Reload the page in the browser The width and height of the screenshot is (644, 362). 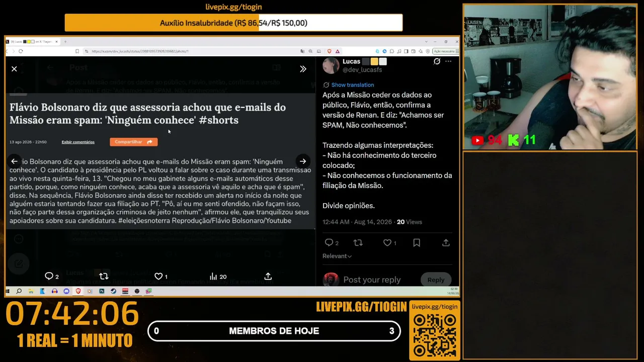tap(21, 51)
